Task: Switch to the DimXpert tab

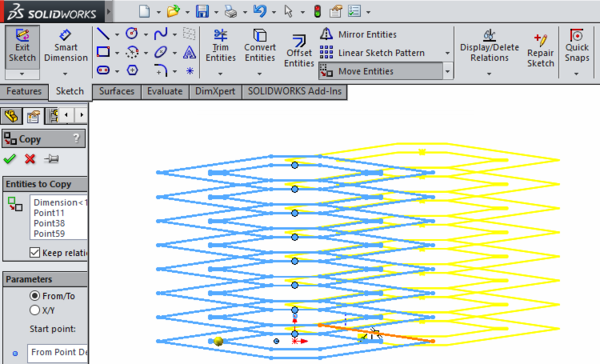Action: 215,91
